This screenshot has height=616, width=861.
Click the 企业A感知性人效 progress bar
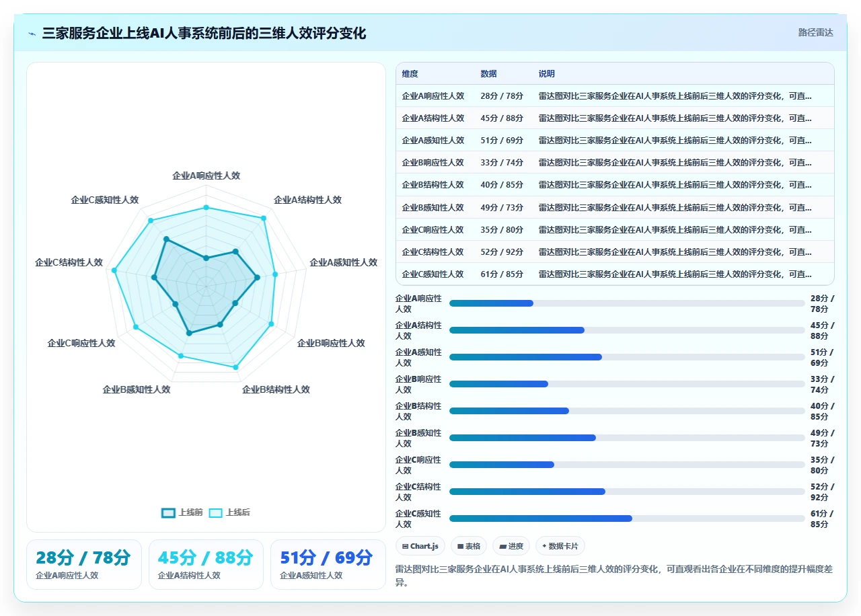click(627, 357)
